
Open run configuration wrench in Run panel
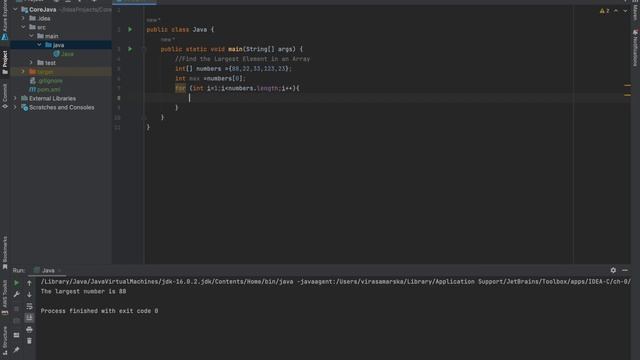[16, 294]
